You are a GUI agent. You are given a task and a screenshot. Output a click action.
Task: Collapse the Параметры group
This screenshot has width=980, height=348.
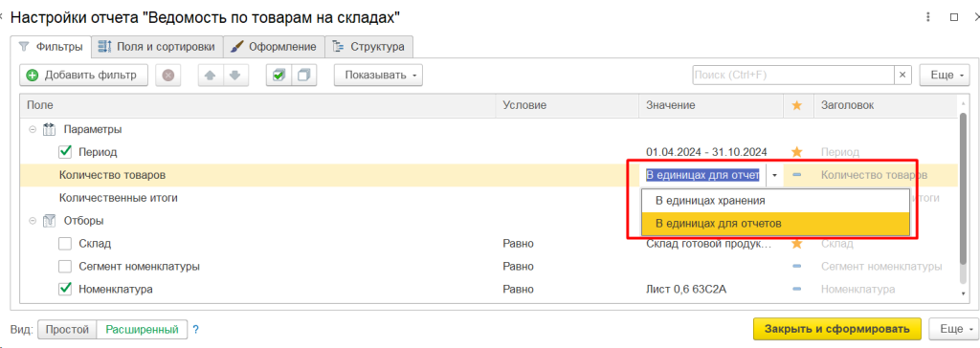(x=32, y=130)
